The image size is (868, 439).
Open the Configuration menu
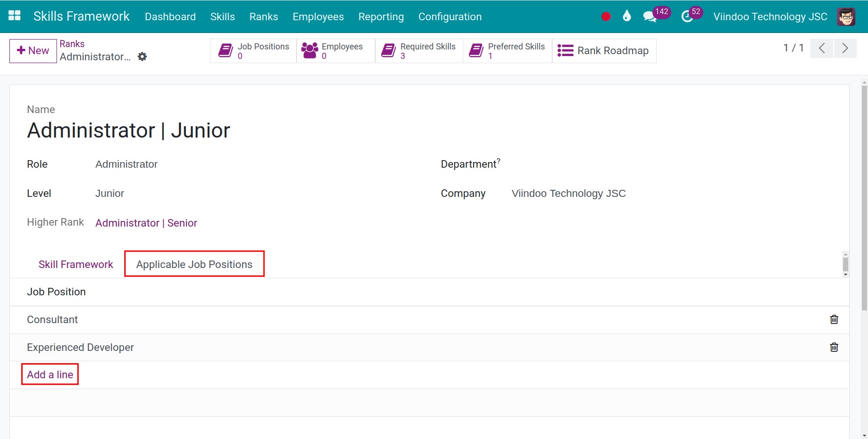coord(450,16)
